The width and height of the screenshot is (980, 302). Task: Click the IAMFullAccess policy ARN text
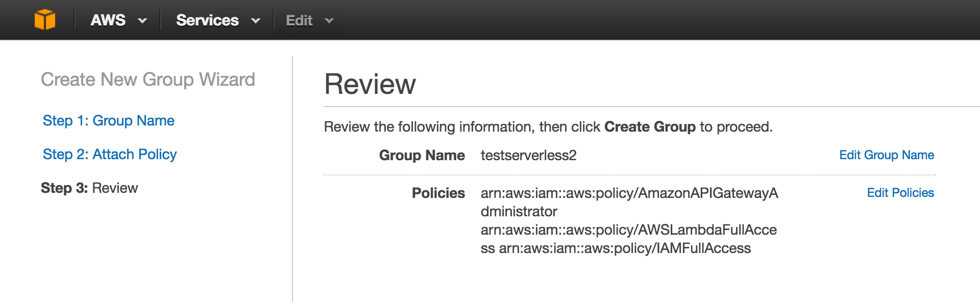(625, 248)
